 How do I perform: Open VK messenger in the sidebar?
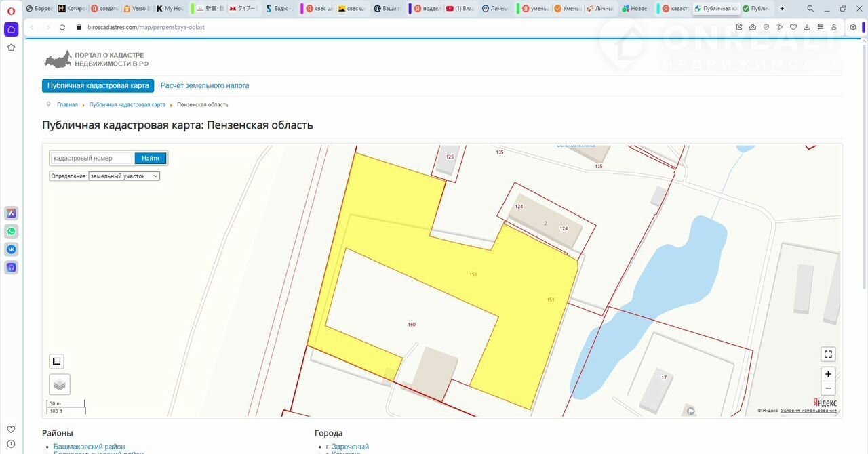pyautogui.click(x=11, y=249)
